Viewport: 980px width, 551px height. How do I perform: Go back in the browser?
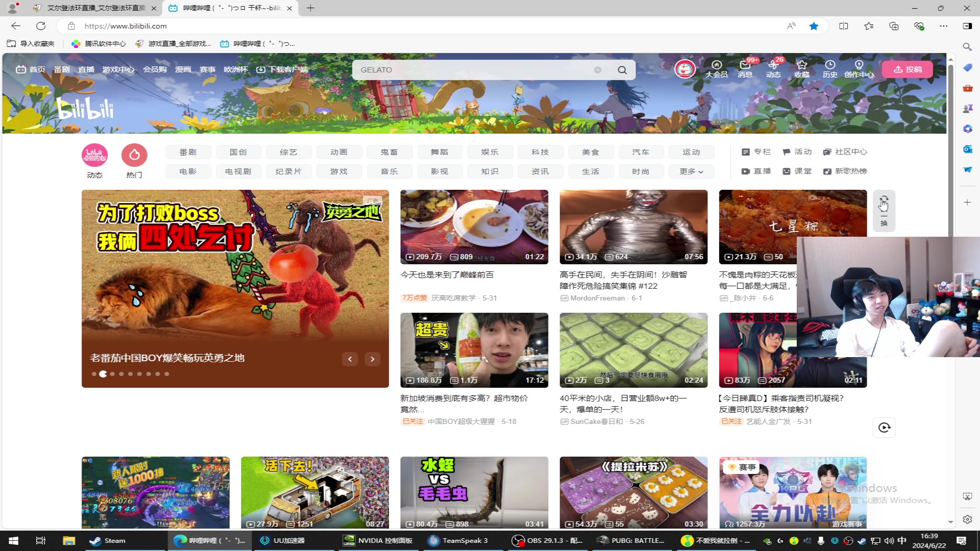[x=16, y=26]
